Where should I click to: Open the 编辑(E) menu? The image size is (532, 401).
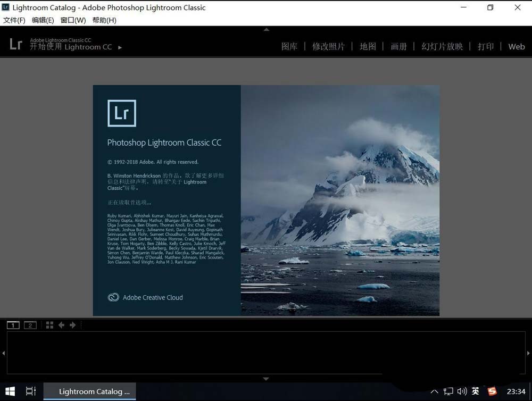(x=43, y=20)
